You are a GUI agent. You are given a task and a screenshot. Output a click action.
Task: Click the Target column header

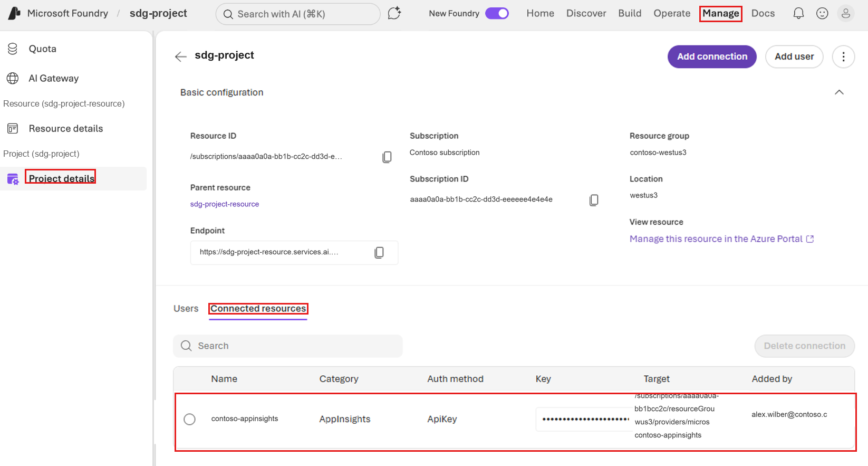[657, 379]
